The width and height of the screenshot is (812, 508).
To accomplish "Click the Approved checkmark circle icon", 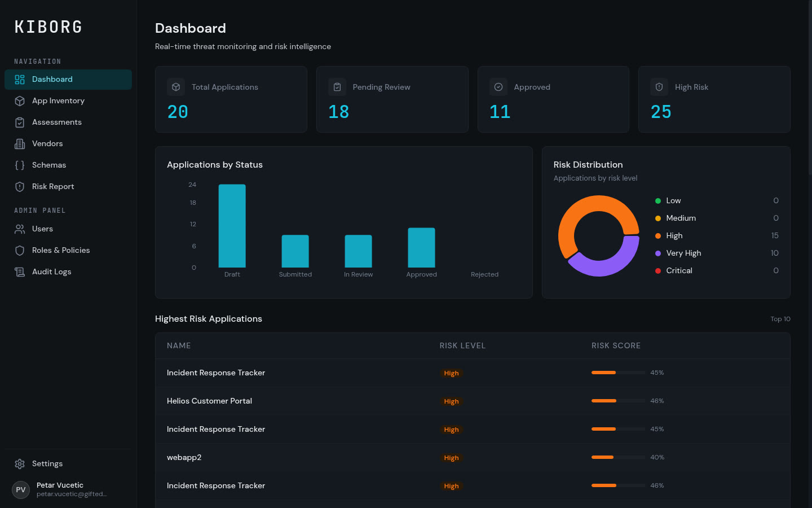I will [498, 87].
